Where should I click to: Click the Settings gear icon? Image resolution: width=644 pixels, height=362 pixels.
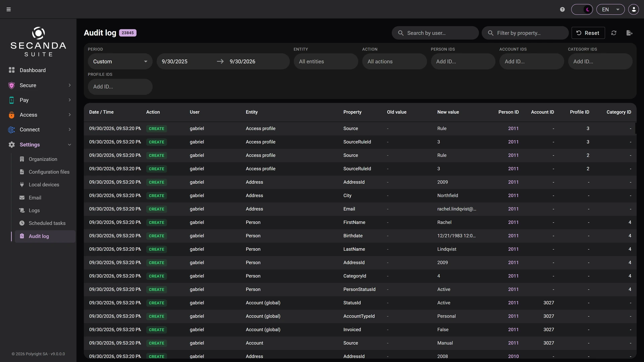tap(11, 144)
